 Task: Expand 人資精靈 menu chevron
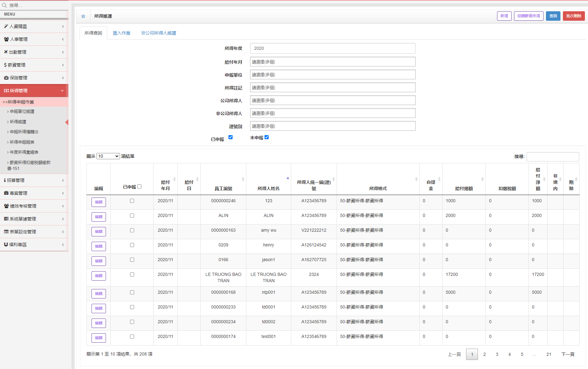pyautogui.click(x=63, y=26)
